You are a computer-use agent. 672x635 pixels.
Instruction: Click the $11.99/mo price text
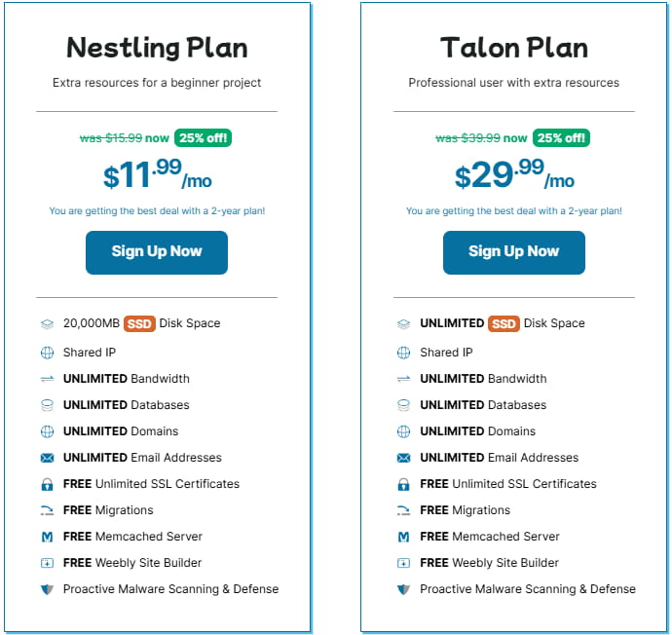click(157, 175)
